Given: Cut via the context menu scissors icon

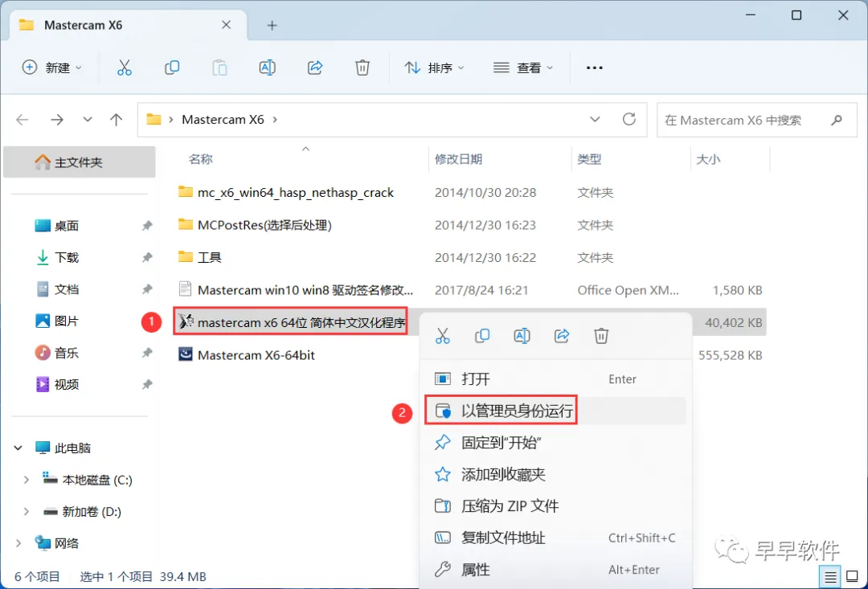Looking at the screenshot, I should click(442, 335).
